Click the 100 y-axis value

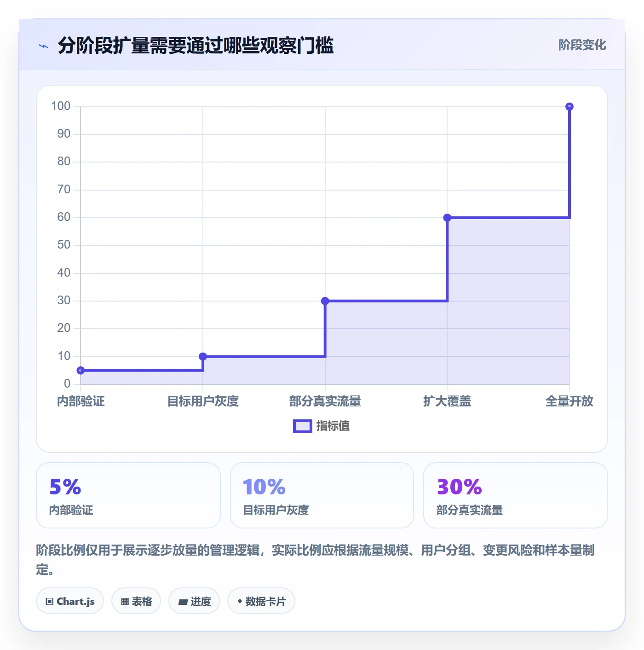(x=61, y=106)
